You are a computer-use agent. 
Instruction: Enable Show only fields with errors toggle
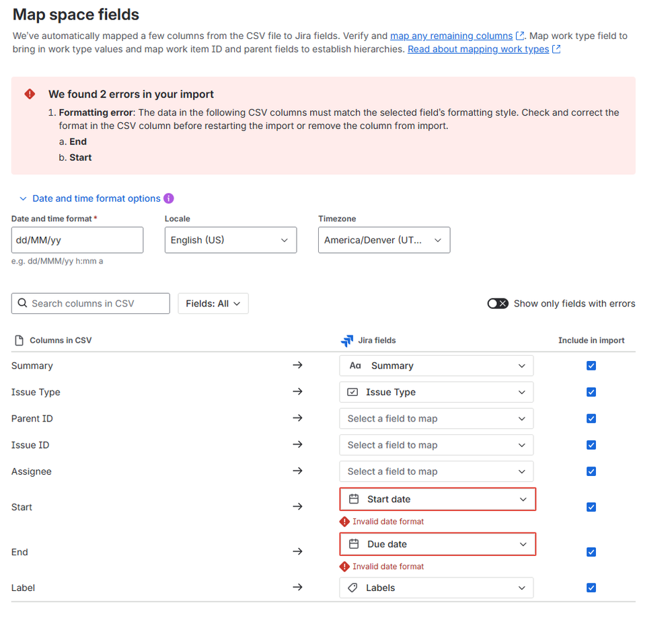point(498,303)
